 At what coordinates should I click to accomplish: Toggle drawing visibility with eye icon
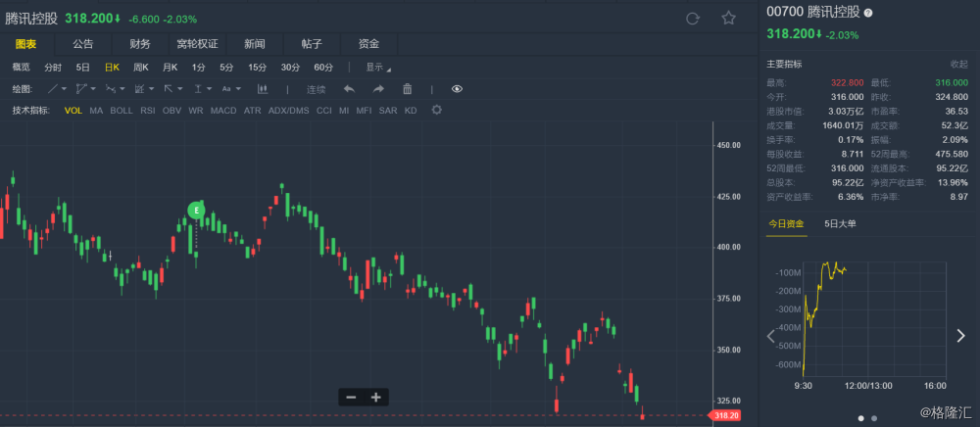click(x=457, y=89)
